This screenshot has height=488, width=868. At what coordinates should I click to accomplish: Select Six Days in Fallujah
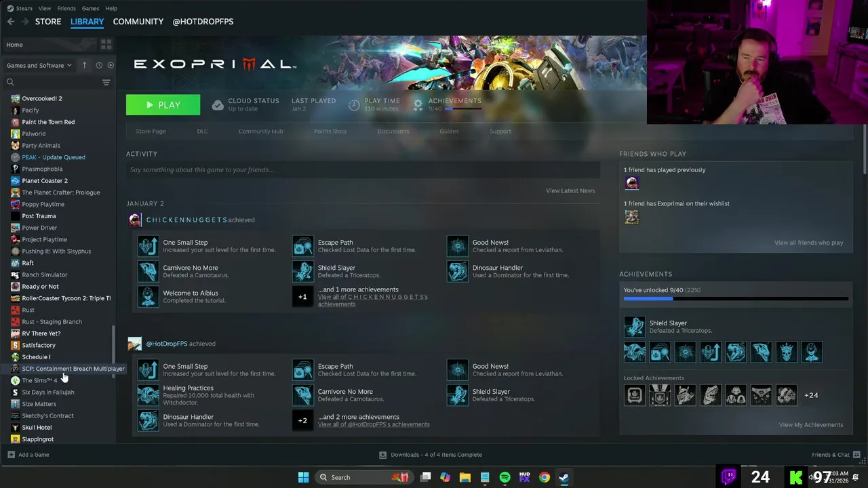point(48,392)
